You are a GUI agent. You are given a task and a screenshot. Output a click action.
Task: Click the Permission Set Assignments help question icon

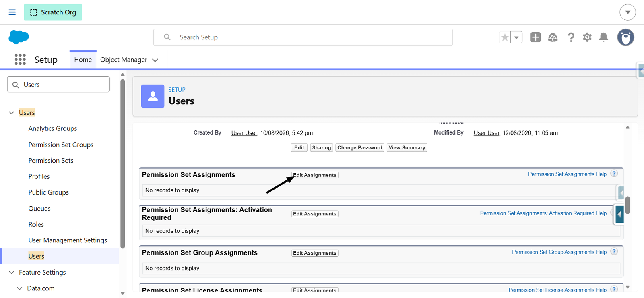pos(614,174)
